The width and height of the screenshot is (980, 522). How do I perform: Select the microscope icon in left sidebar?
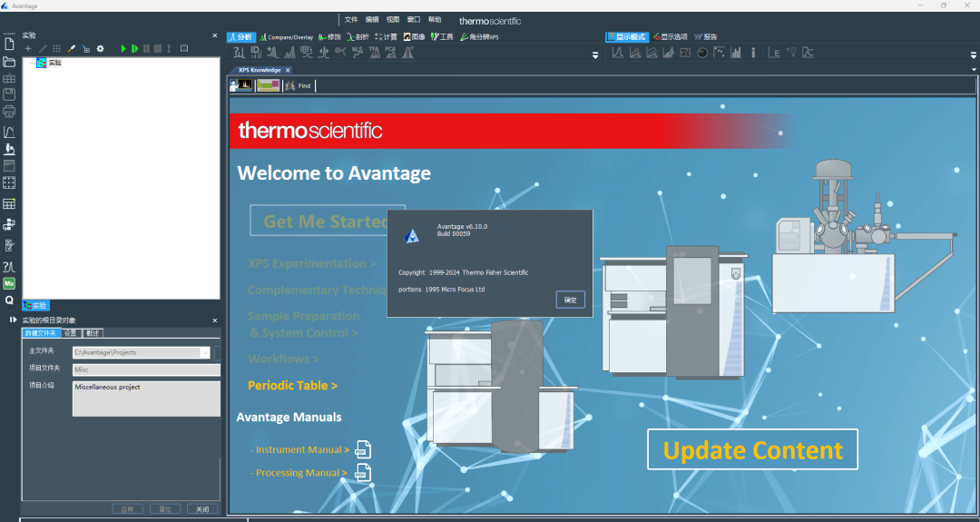(x=9, y=149)
